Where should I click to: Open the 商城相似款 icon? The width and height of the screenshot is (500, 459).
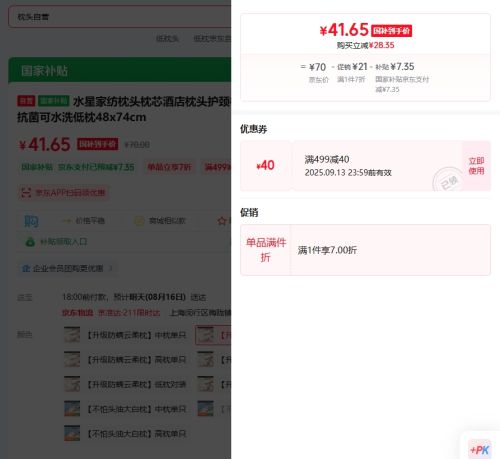pyautogui.click(x=139, y=221)
